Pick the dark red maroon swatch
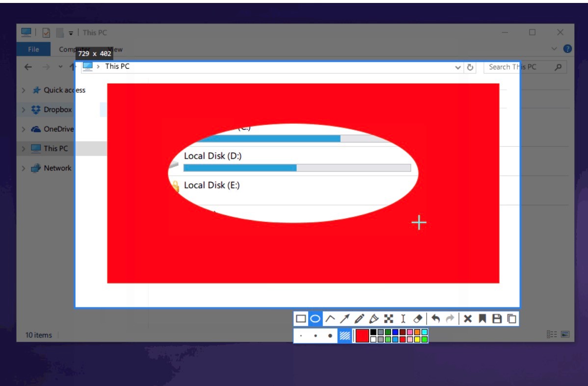 pyautogui.click(x=402, y=332)
